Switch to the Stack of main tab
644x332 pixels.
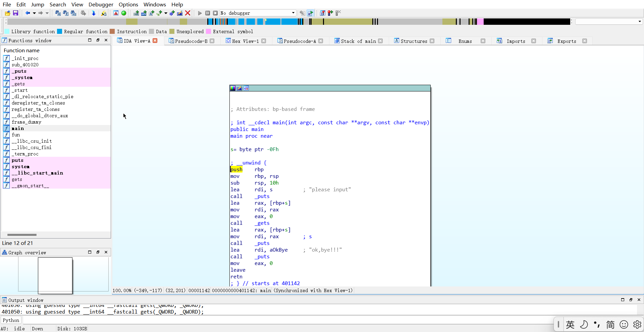(x=358, y=41)
